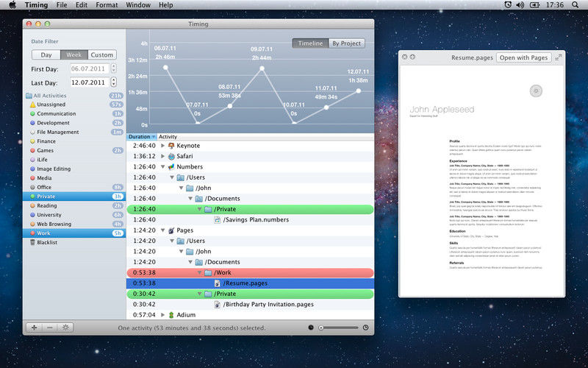This screenshot has height=368, width=588.
Task: Select the Custom date filter segment
Action: [x=101, y=54]
